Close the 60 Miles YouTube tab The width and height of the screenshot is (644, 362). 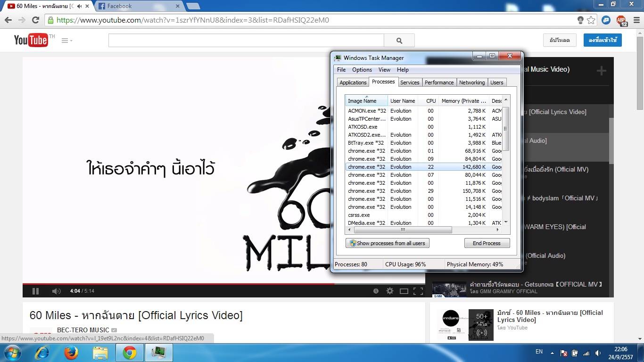87,6
